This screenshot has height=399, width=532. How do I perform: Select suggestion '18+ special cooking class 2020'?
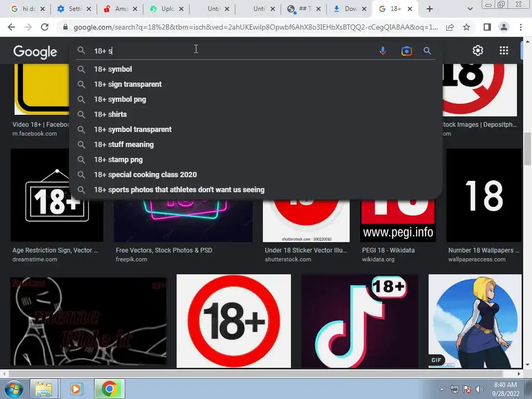[x=256, y=175]
